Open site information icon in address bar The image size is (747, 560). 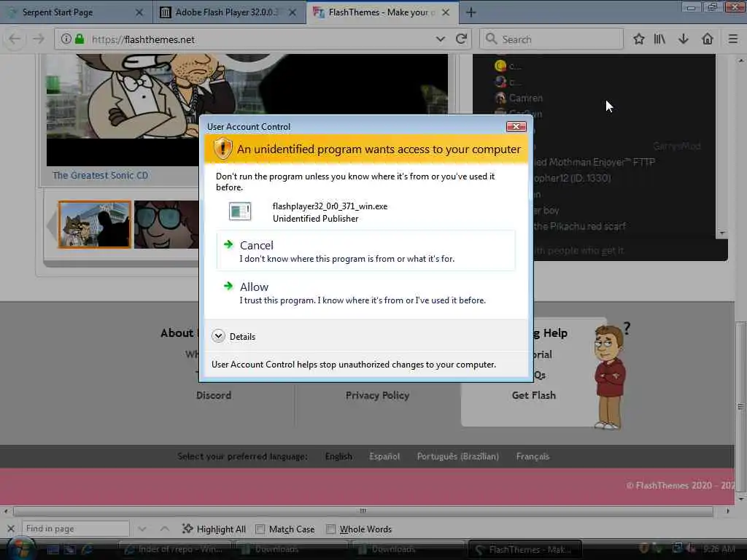pyautogui.click(x=66, y=39)
